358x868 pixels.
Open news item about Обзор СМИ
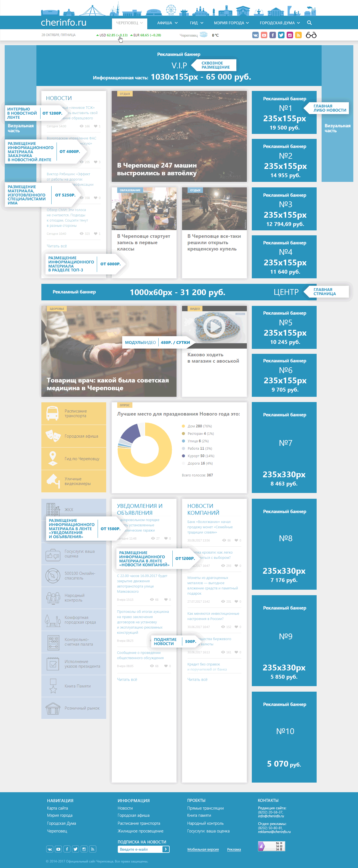pos(68,218)
